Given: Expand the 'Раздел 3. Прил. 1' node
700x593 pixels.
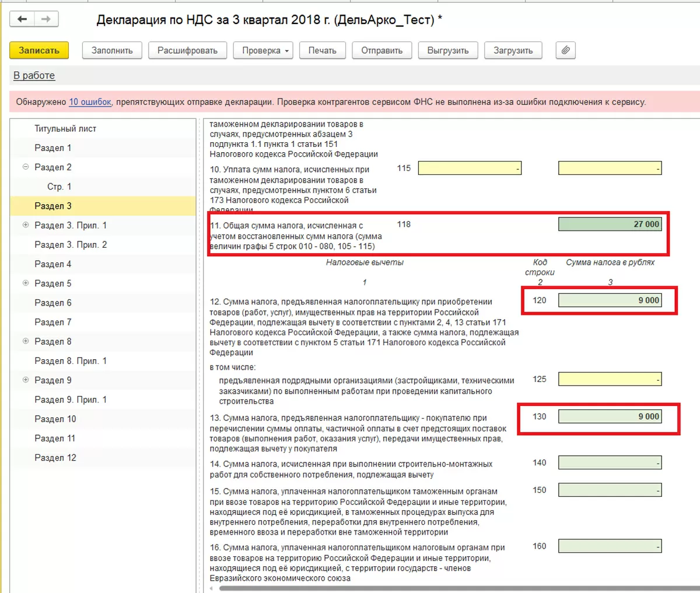Looking at the screenshot, I should click(x=25, y=225).
